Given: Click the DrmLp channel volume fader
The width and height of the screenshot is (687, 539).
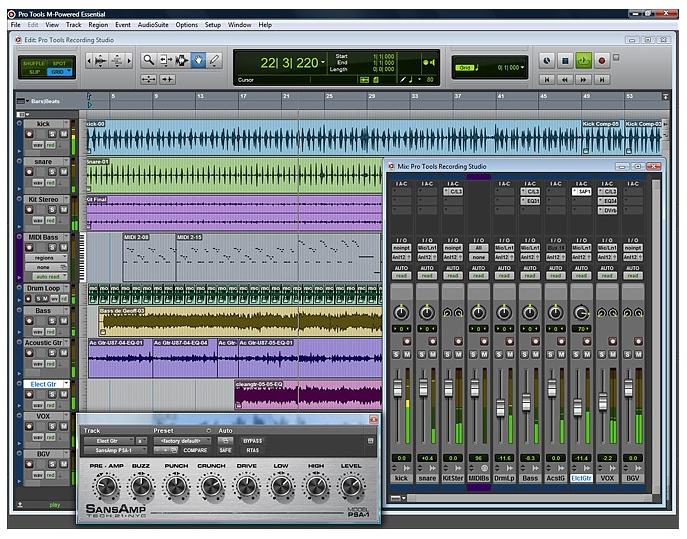Looking at the screenshot, I should [x=500, y=408].
